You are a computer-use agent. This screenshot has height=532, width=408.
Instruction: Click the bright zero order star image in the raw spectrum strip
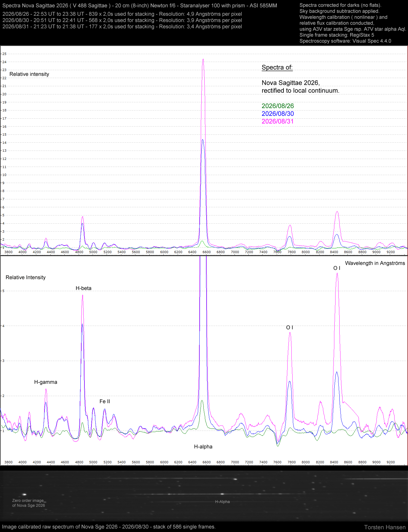[x=25, y=495]
